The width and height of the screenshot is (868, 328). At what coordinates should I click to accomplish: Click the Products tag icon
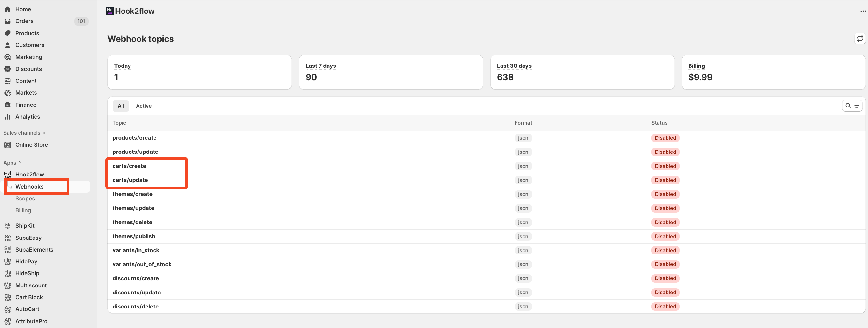point(7,33)
